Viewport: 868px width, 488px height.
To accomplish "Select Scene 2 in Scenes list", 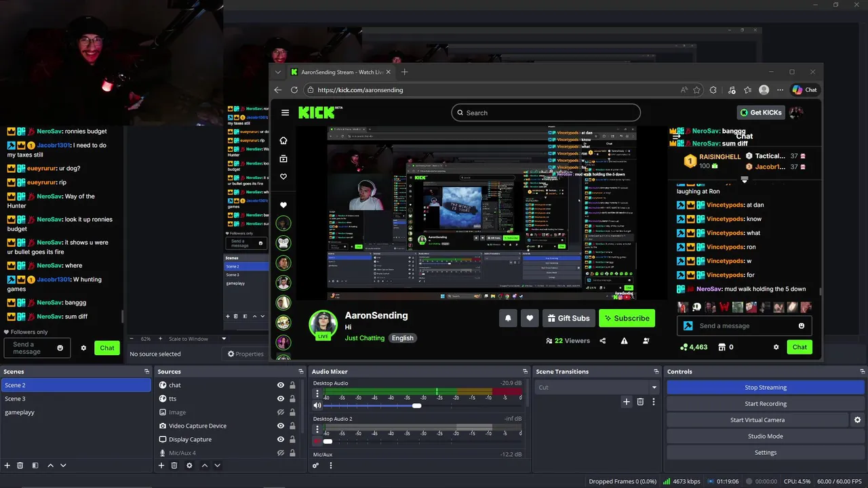I will (x=76, y=385).
